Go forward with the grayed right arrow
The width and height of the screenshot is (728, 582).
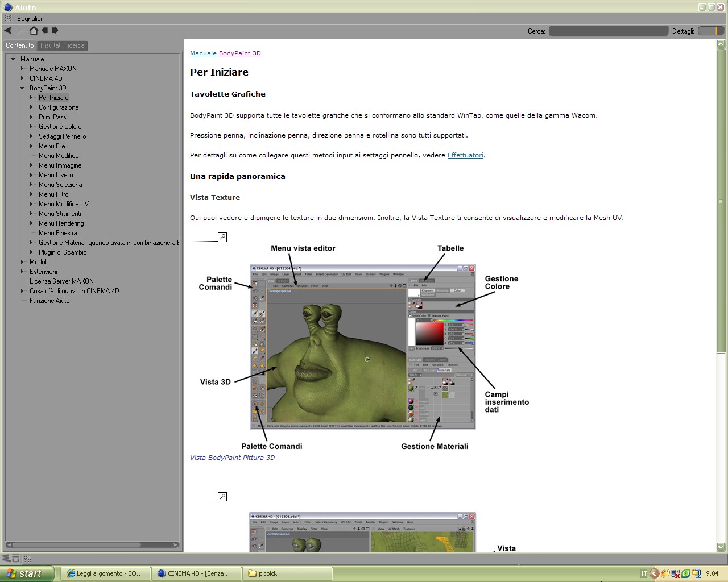(x=20, y=30)
